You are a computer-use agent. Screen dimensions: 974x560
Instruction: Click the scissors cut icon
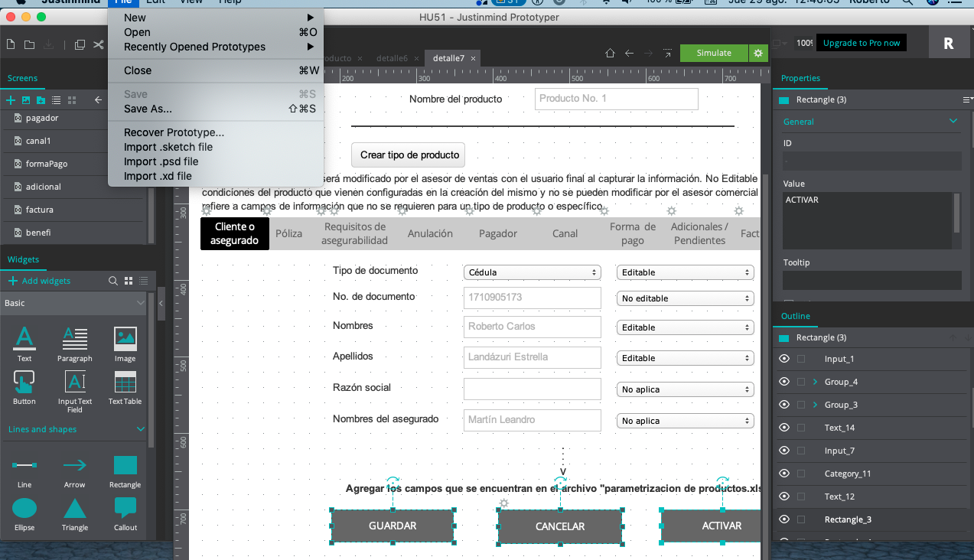[x=99, y=44]
